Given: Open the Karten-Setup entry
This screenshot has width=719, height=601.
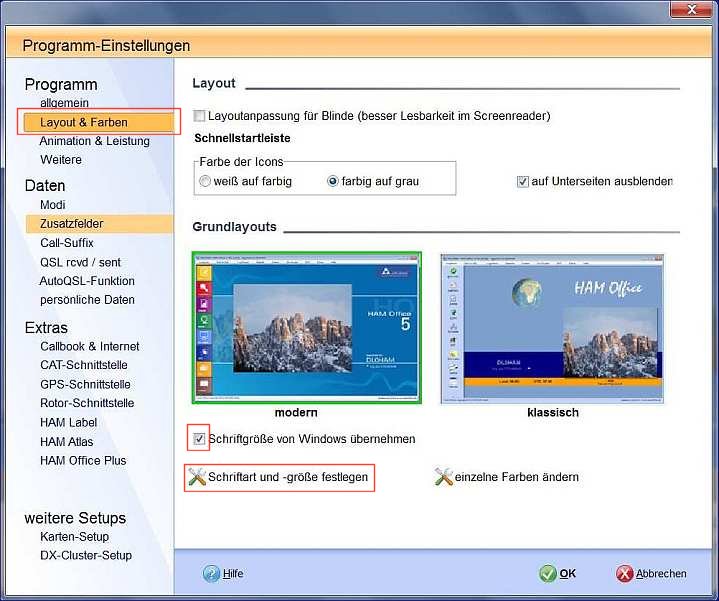Looking at the screenshot, I should 75,536.
